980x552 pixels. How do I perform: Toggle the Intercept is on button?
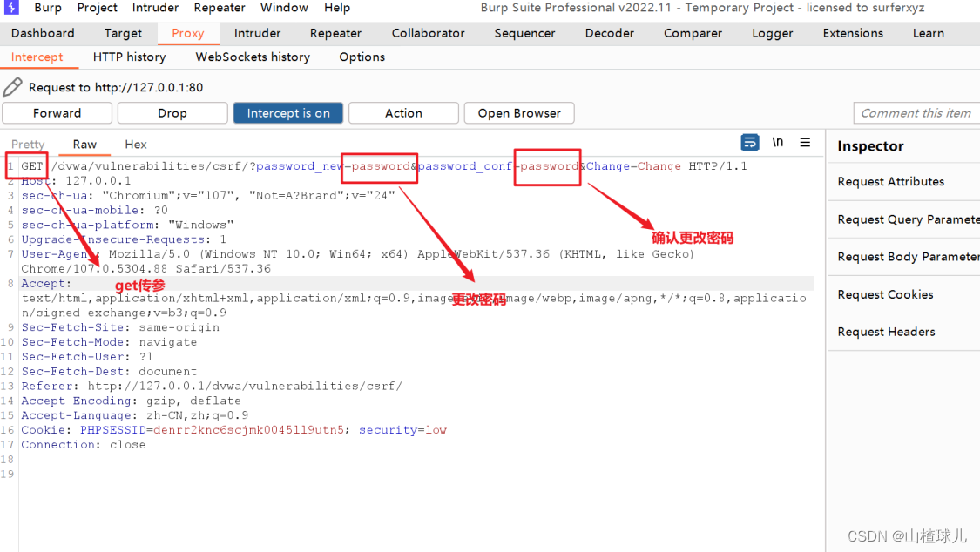click(288, 113)
